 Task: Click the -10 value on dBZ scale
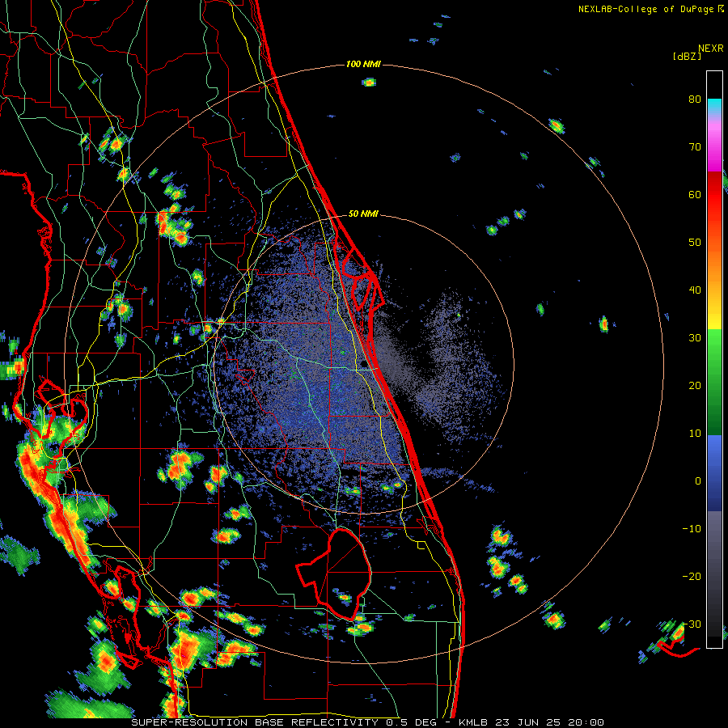pos(692,529)
